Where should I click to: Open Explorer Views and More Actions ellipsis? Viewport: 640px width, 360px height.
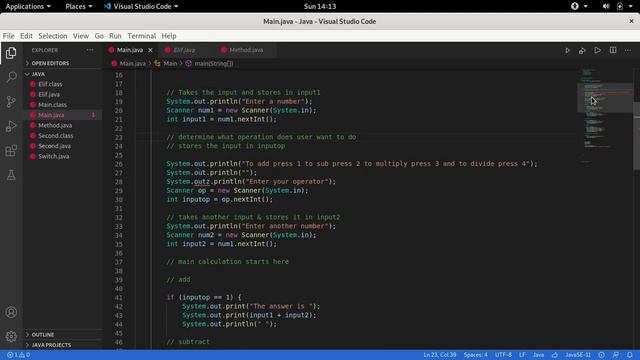click(x=90, y=50)
